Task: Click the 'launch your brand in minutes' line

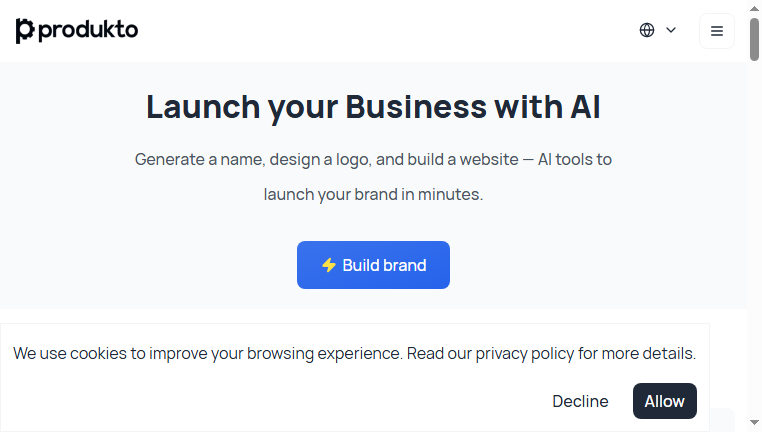Action: click(373, 194)
